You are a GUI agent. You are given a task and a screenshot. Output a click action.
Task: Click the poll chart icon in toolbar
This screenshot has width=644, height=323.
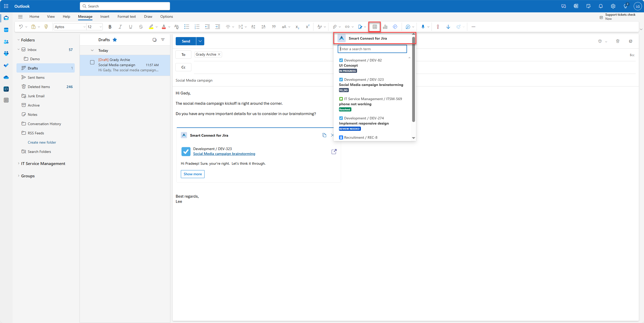(x=385, y=27)
